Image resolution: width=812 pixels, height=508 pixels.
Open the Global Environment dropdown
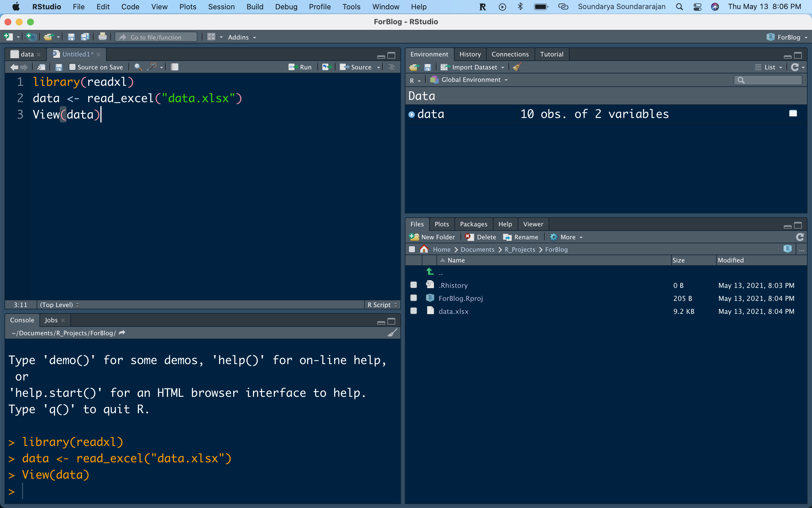(469, 80)
